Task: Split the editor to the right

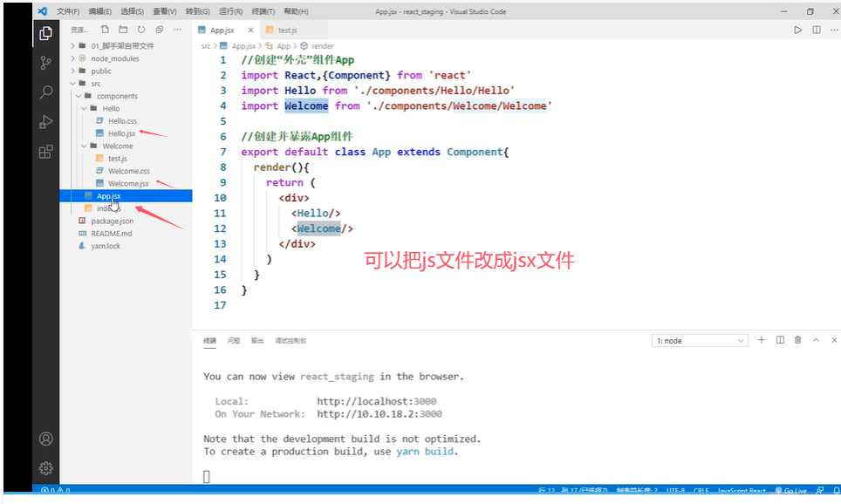Action: pos(817,30)
